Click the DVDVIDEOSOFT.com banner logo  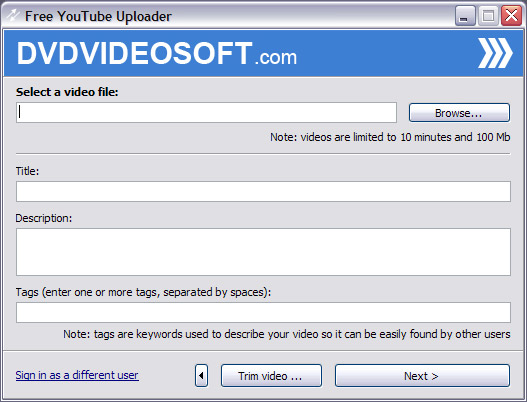157,53
